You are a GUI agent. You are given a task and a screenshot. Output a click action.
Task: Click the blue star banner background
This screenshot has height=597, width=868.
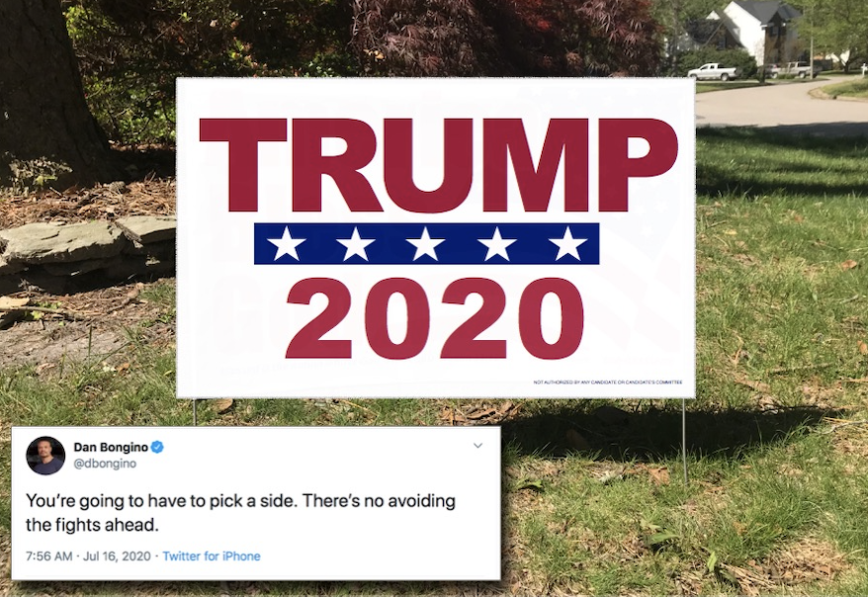[x=426, y=243]
